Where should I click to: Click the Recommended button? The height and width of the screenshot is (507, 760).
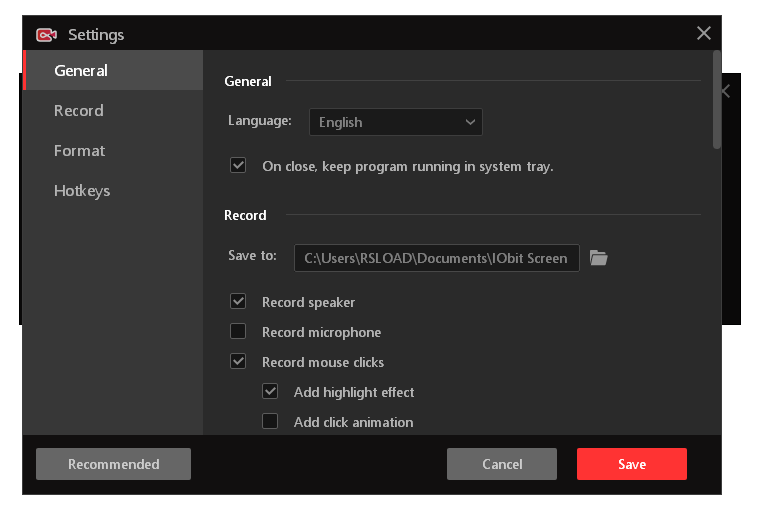(113, 464)
